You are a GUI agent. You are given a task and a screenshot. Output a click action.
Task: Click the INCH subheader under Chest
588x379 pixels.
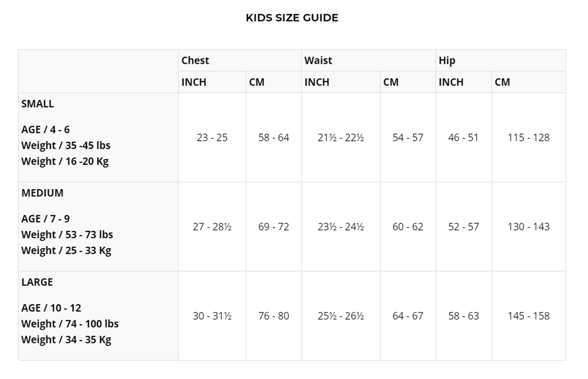click(x=194, y=82)
